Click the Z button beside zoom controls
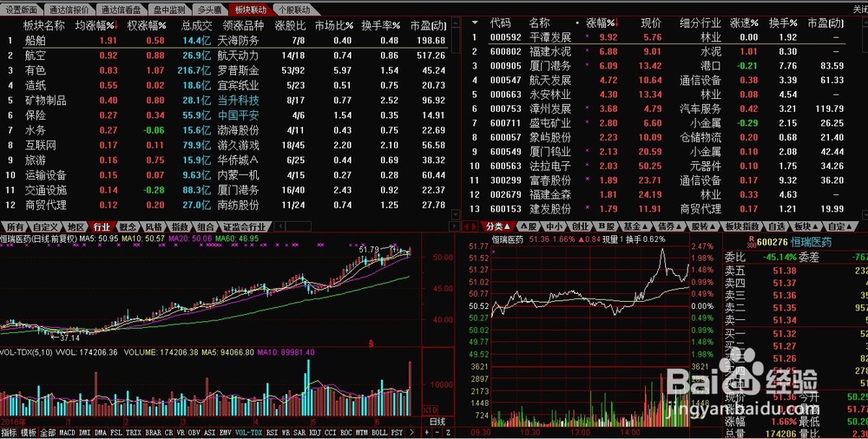 point(448,433)
